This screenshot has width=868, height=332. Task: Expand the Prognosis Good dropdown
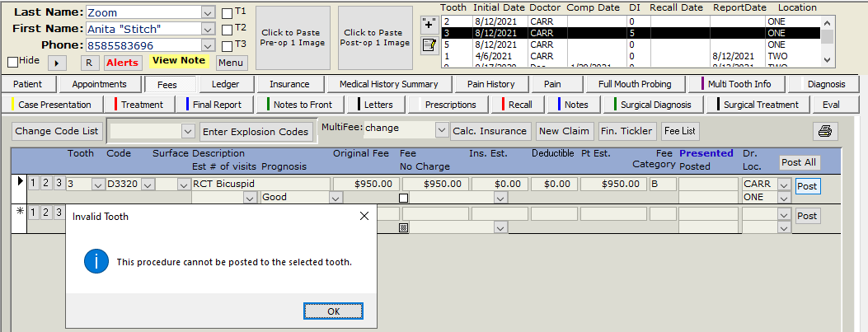335,198
